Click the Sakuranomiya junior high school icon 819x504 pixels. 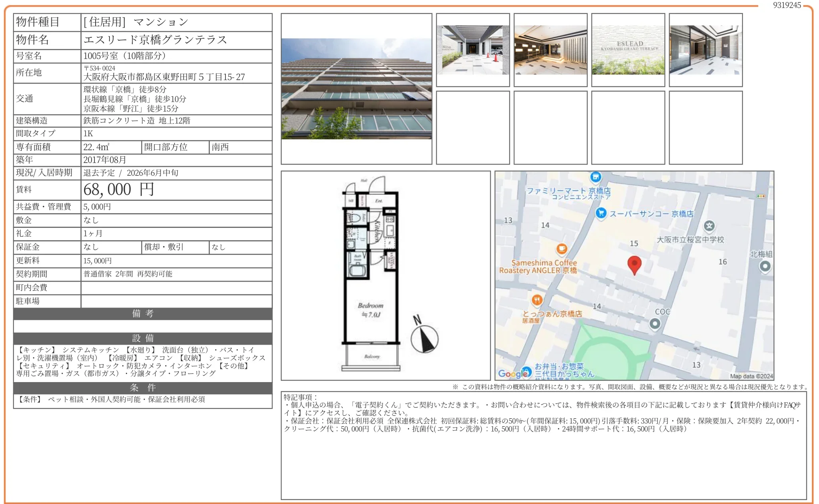click(709, 226)
